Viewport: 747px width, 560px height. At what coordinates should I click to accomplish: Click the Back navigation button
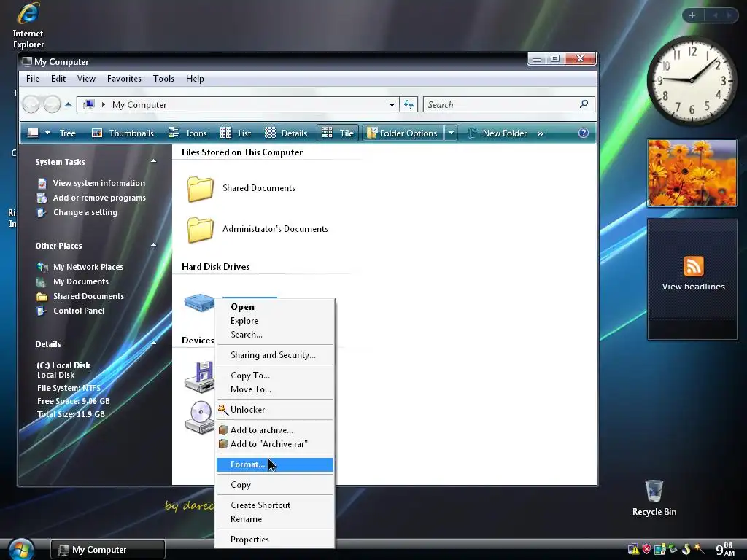tap(31, 104)
